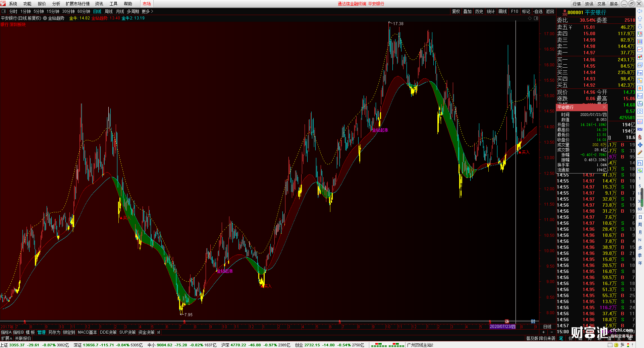Click the F10 icon in right sidebar
This screenshot has width=644, height=348.
tap(640, 73)
